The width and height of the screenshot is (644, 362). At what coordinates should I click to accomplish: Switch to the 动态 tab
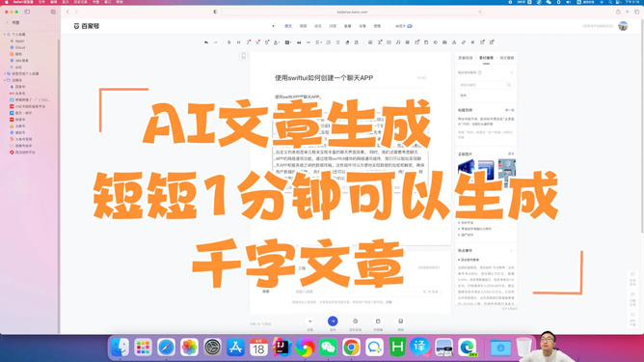point(318,26)
